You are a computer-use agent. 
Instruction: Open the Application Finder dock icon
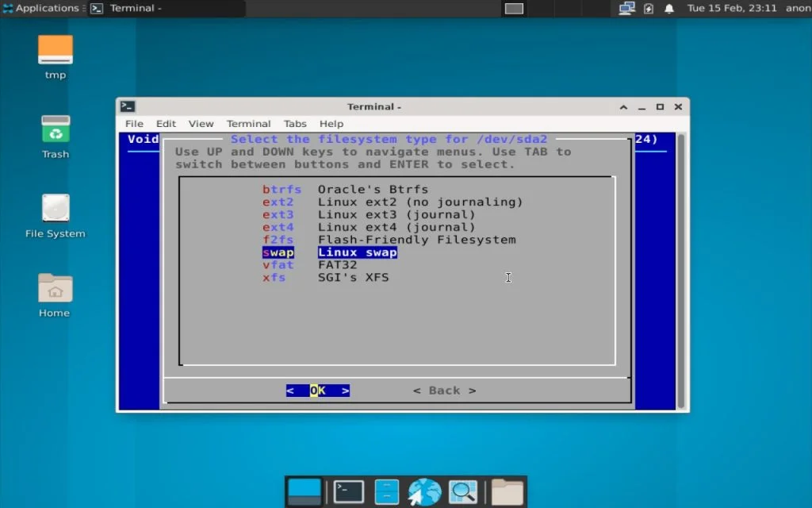click(463, 491)
